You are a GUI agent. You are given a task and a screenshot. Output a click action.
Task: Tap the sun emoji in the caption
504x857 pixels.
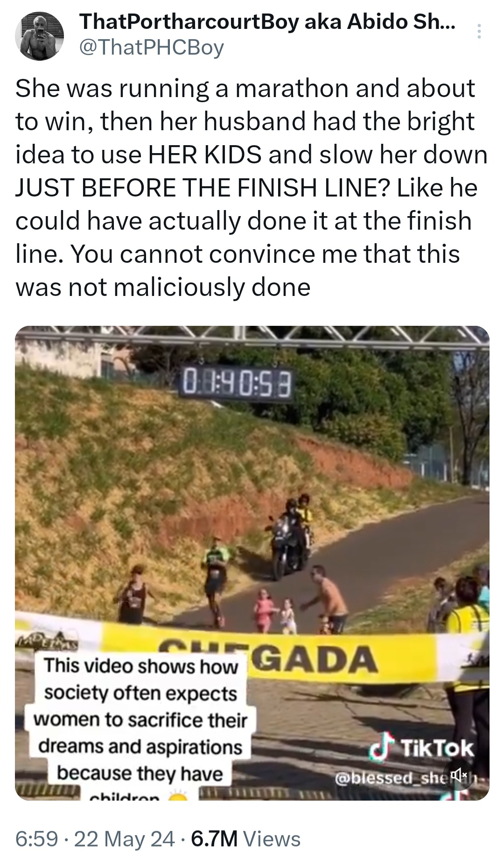pos(177,795)
